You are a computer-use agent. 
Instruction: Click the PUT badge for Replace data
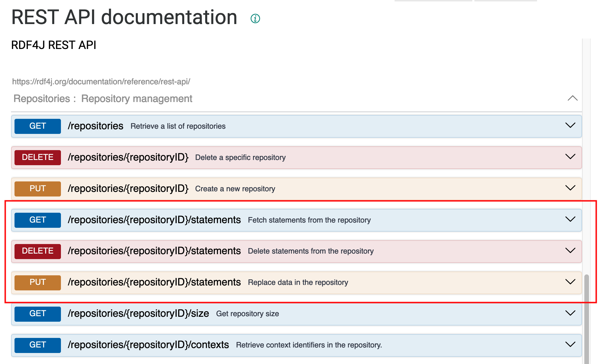tap(38, 282)
